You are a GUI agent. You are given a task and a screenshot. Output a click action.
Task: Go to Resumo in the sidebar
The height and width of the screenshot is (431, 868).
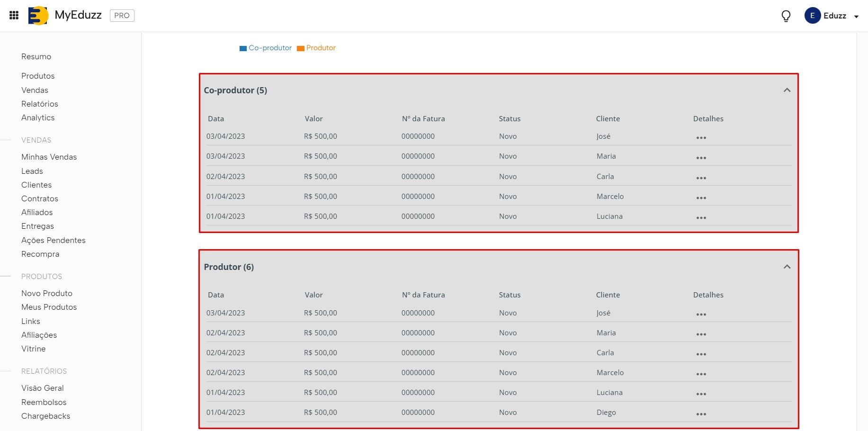pos(36,56)
